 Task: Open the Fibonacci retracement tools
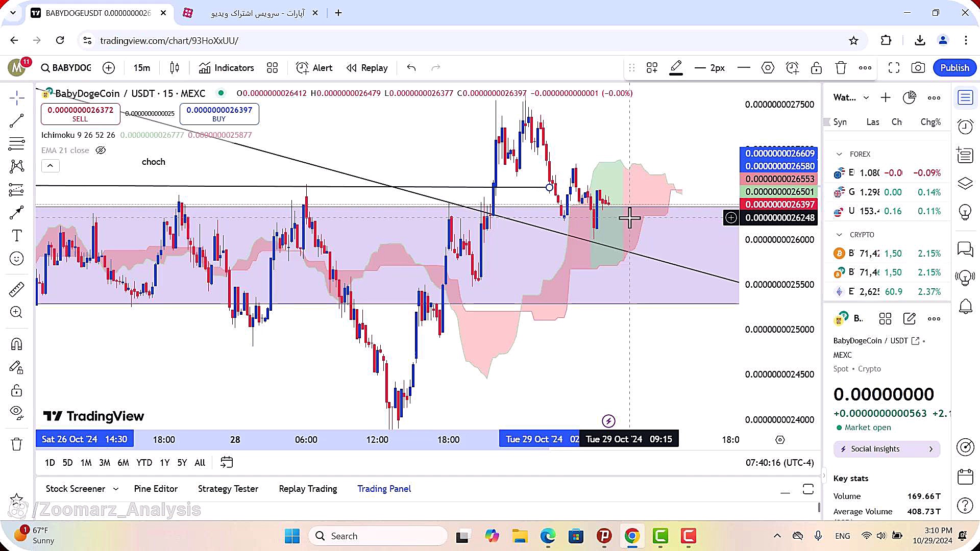(x=16, y=144)
